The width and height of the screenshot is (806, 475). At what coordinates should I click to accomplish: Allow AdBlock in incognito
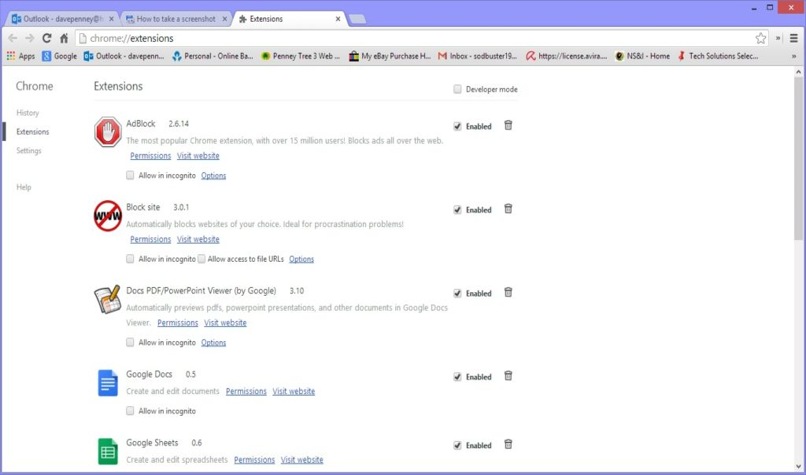[131, 176]
